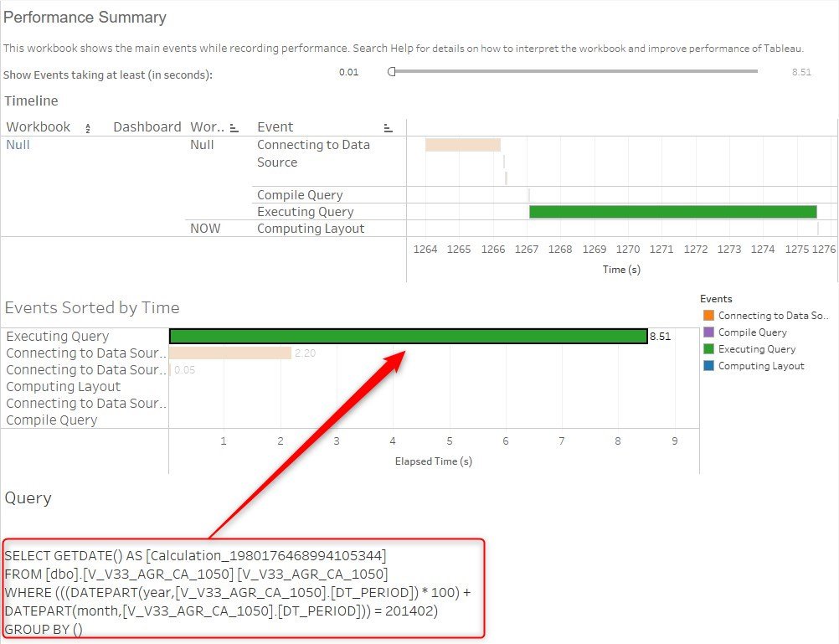Click the Dashboard column header
The height and width of the screenshot is (644, 839).
[x=147, y=126]
